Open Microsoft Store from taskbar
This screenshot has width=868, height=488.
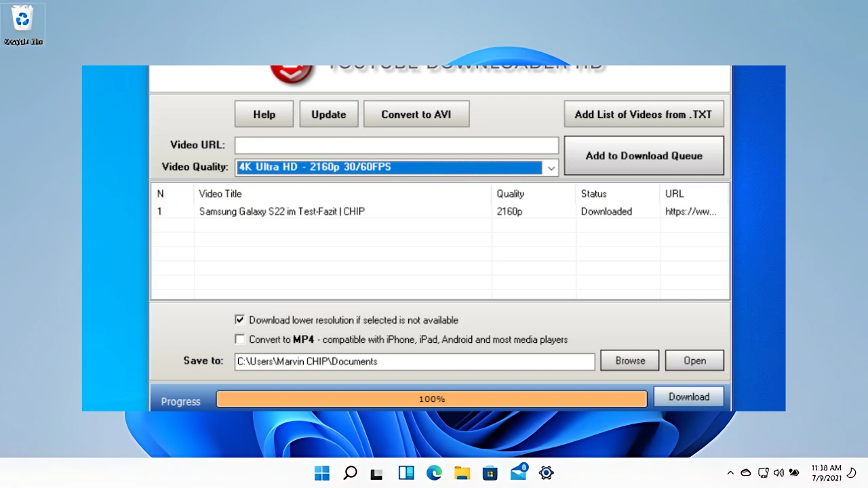(490, 473)
